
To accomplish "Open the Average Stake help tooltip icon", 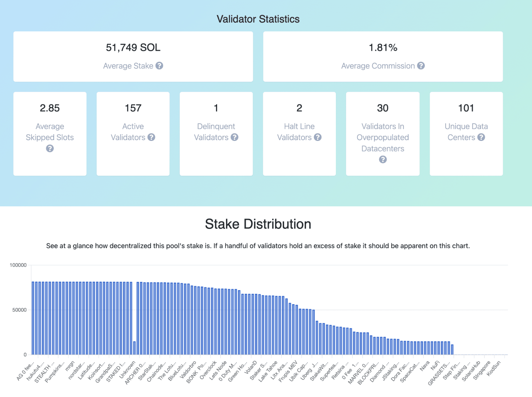I will click(159, 66).
